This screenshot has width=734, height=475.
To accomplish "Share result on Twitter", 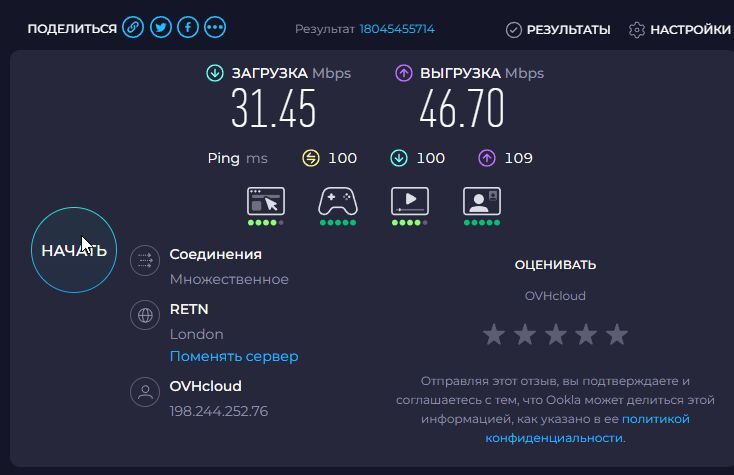I will 160,28.
